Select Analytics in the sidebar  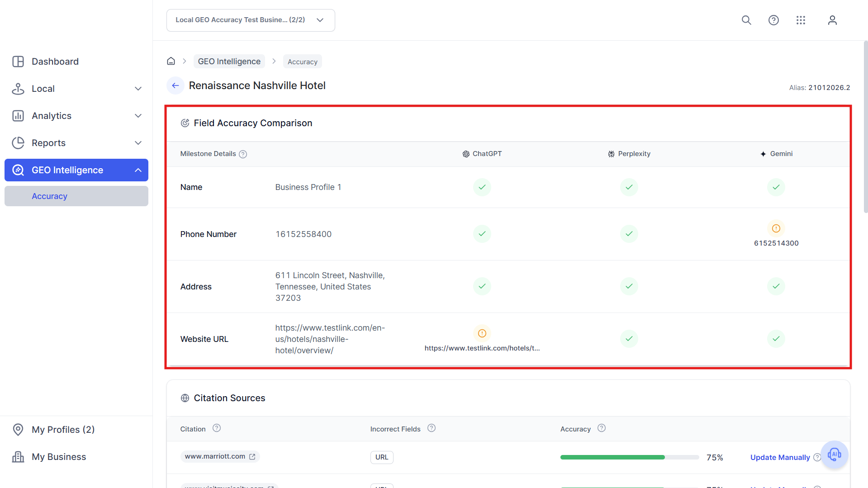[76, 116]
